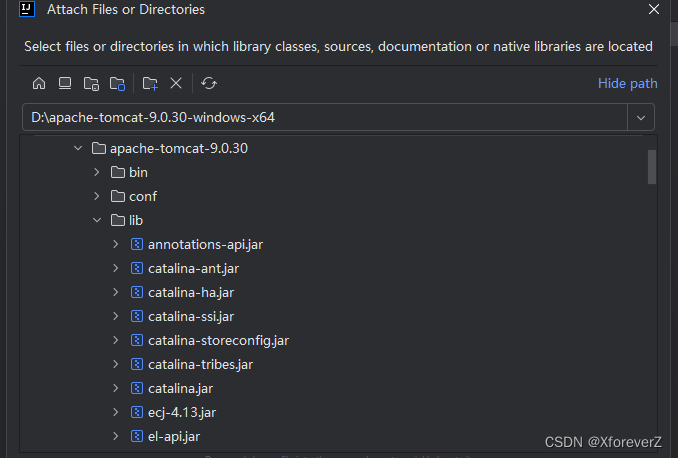678x458 pixels.
Task: Select catalina.jar file name
Action: (x=181, y=389)
